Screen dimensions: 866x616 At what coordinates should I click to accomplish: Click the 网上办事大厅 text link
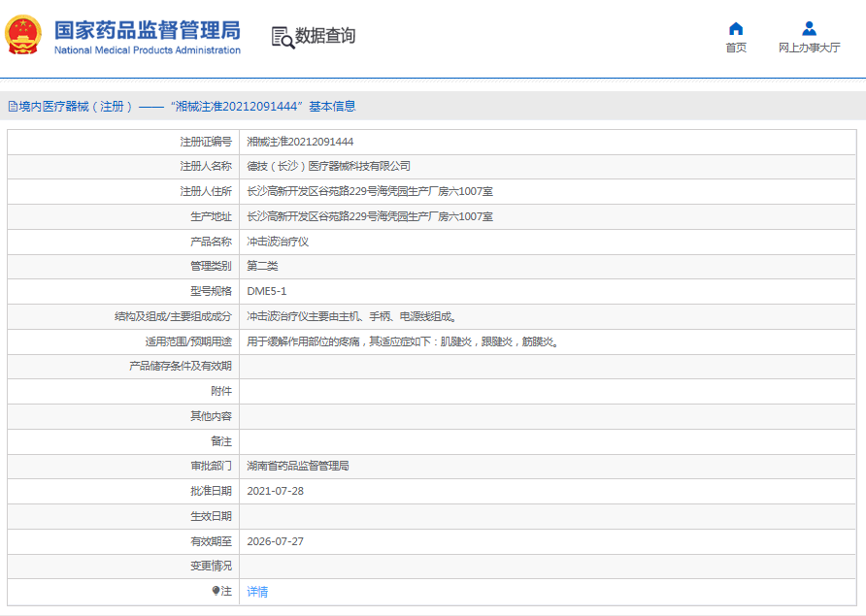pyautogui.click(x=809, y=49)
